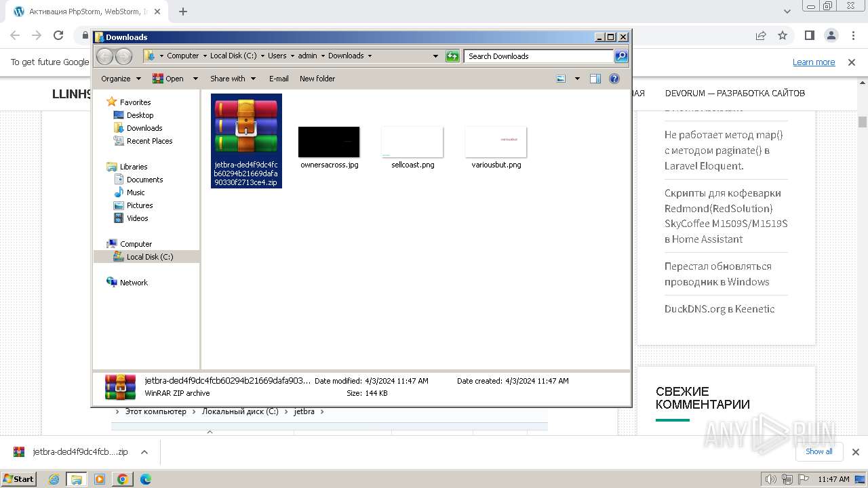This screenshot has height=488, width=868.
Task: Open Desktop in navigation pane
Action: click(x=140, y=115)
